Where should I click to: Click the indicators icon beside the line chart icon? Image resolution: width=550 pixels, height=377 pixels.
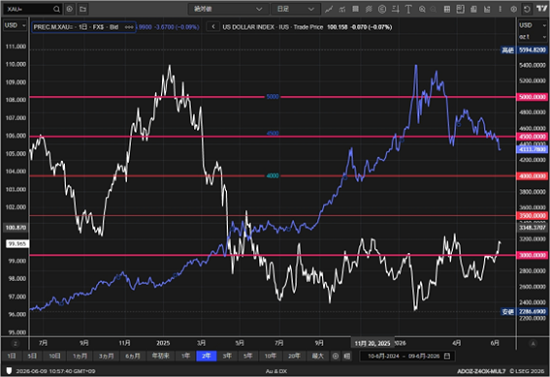342,9
